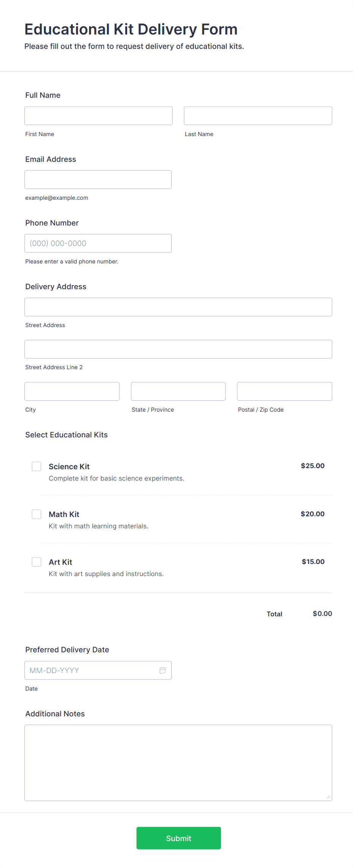Grab the Additional Notes resize handle
This screenshot has width=353, height=868.
(x=328, y=797)
